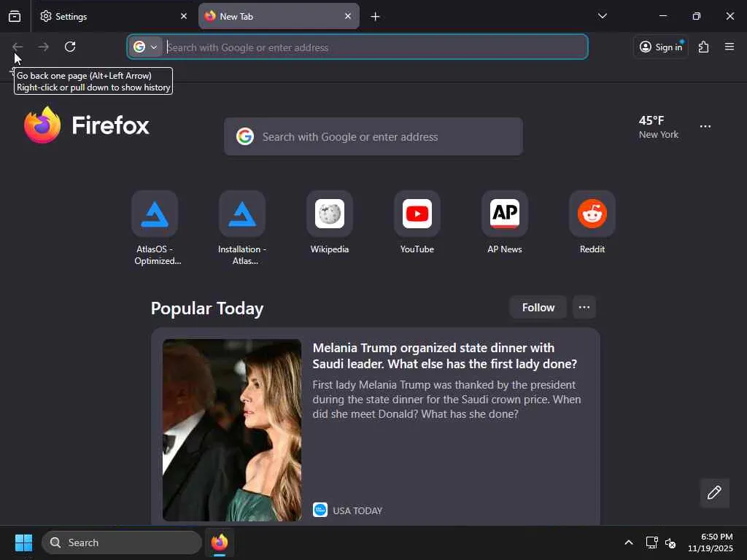Screen dimensions: 747x560
Task: Click the muted volume tray icon
Action: [670, 542]
